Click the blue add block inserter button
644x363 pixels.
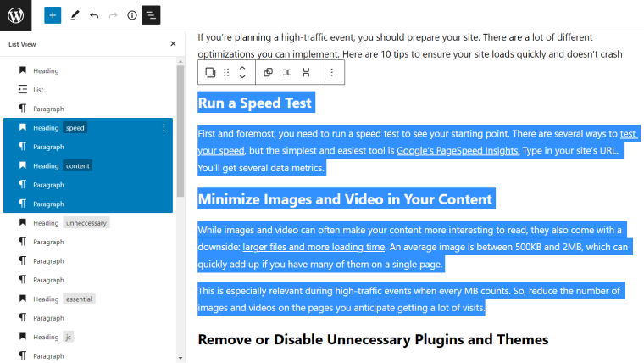pyautogui.click(x=53, y=15)
